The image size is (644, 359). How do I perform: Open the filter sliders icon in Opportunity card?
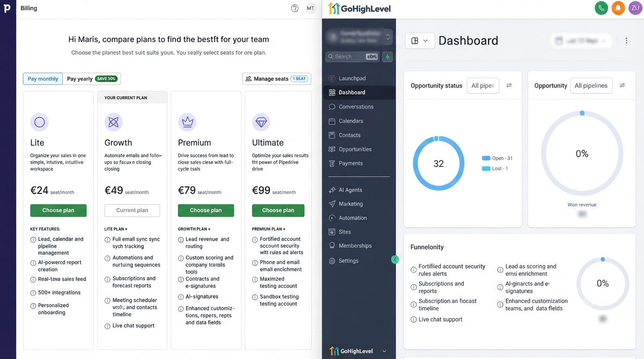pyautogui.click(x=622, y=86)
